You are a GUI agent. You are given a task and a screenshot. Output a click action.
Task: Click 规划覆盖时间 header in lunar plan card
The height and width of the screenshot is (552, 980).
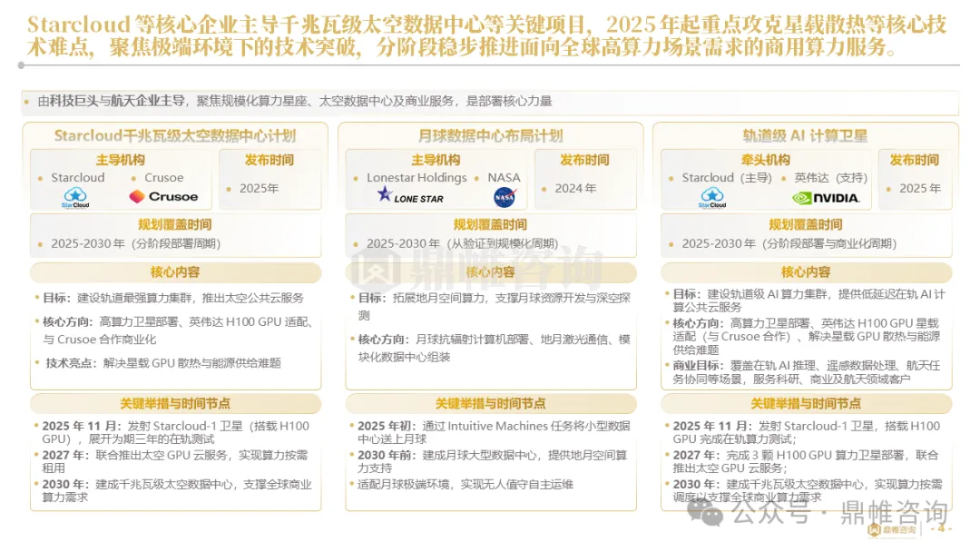(x=491, y=224)
